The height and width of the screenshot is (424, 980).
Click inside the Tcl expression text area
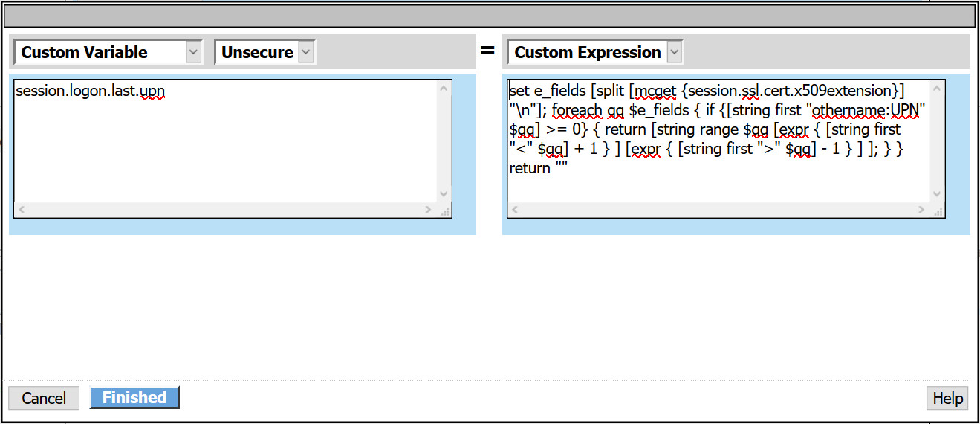pyautogui.click(x=719, y=141)
